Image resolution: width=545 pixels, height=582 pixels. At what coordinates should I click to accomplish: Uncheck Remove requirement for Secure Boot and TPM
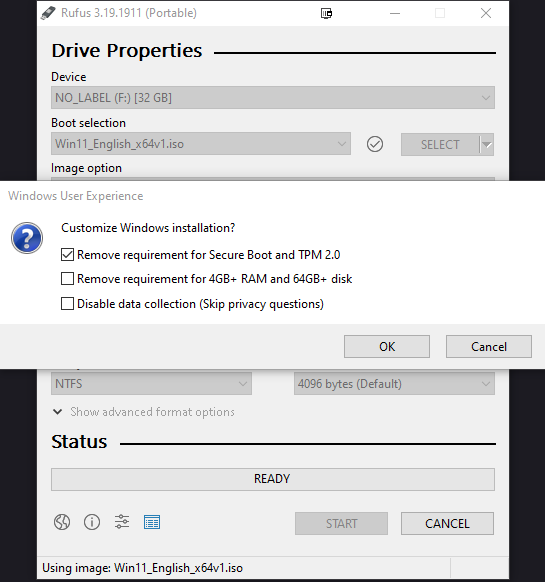pos(67,255)
